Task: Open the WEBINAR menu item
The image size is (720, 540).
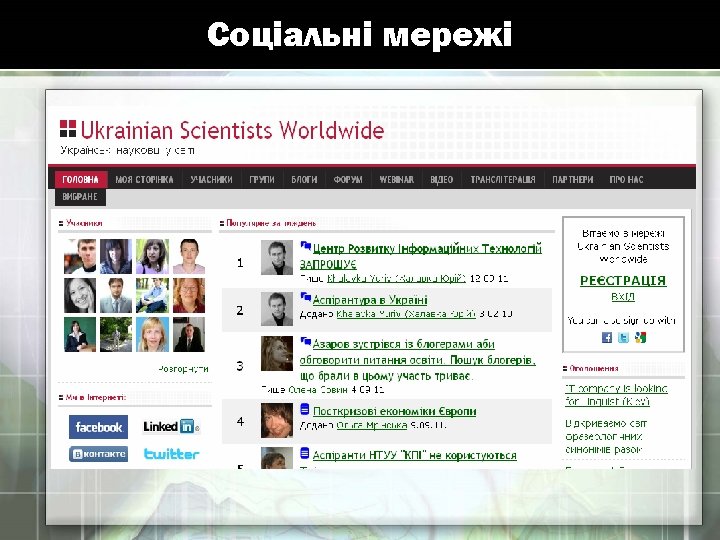Action: pyautogui.click(x=396, y=180)
